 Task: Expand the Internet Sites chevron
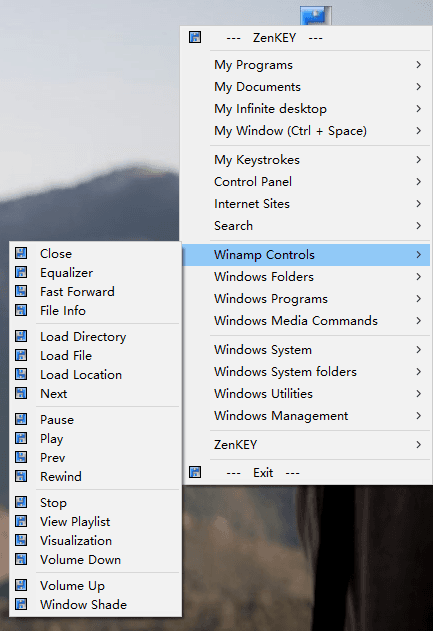click(419, 204)
